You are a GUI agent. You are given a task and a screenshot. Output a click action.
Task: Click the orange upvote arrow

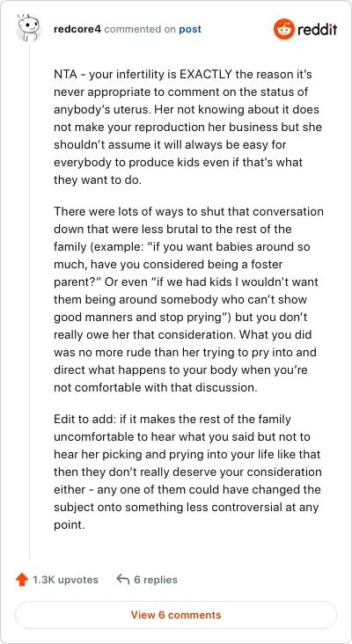click(x=21, y=580)
